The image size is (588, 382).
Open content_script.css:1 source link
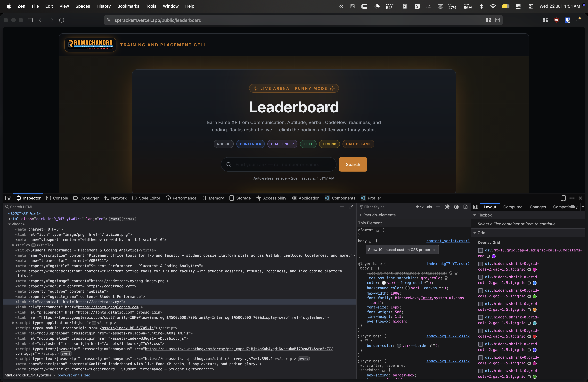coord(448,241)
